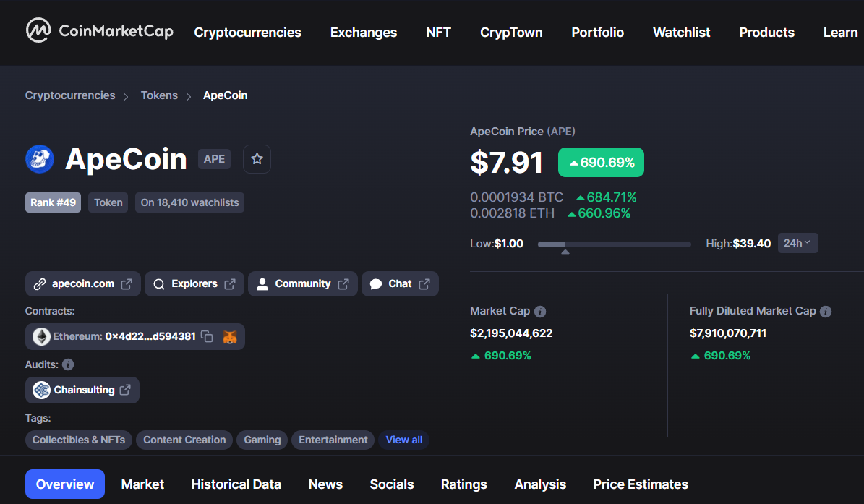Switch to the News tab
The height and width of the screenshot is (504, 864).
(x=325, y=484)
